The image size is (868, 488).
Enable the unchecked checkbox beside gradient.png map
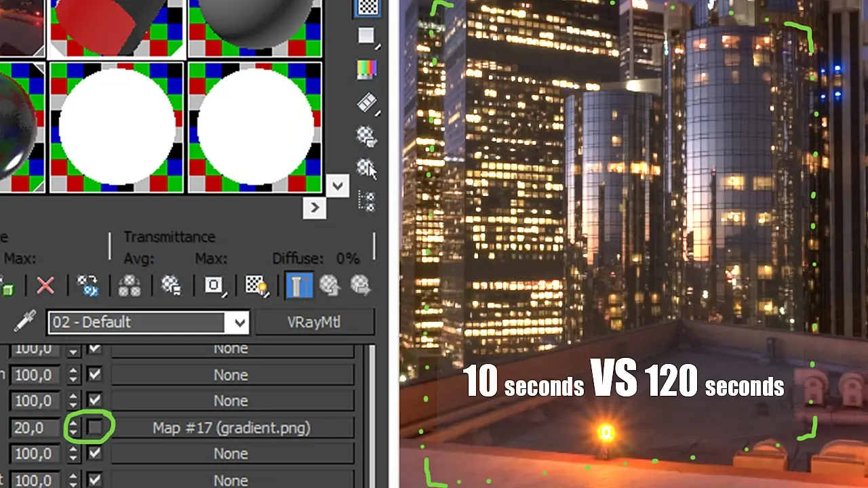tap(95, 427)
